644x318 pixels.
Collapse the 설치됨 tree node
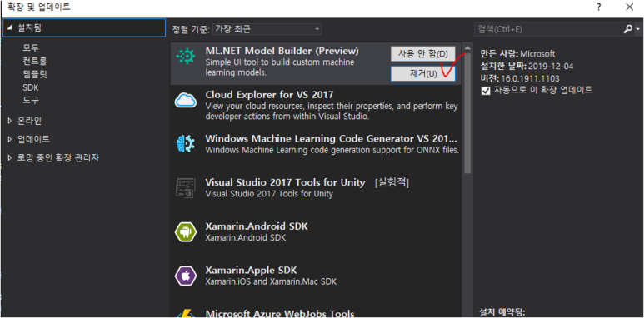(x=10, y=28)
